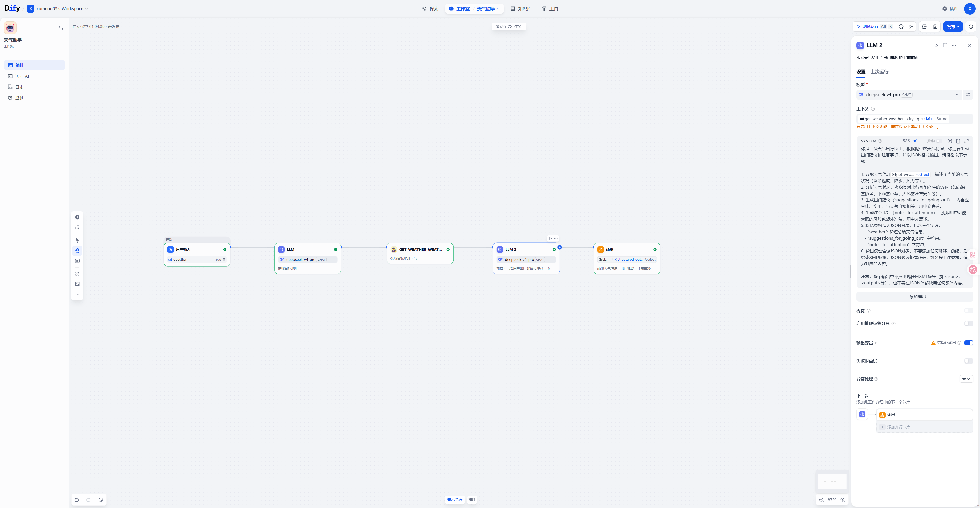The height and width of the screenshot is (508, 980).
Task: Click the app info settings icon in left sidebar
Action: (61, 28)
